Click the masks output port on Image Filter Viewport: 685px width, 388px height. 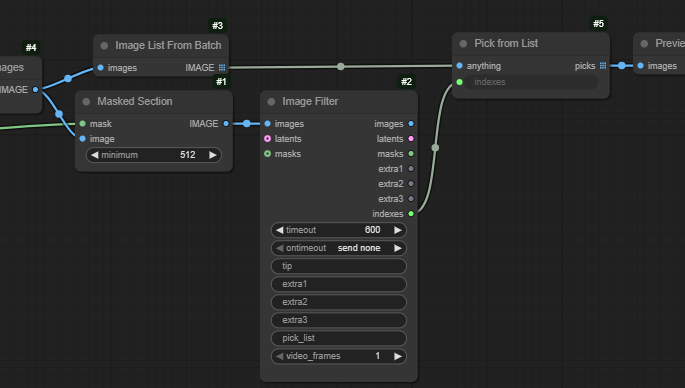(411, 153)
